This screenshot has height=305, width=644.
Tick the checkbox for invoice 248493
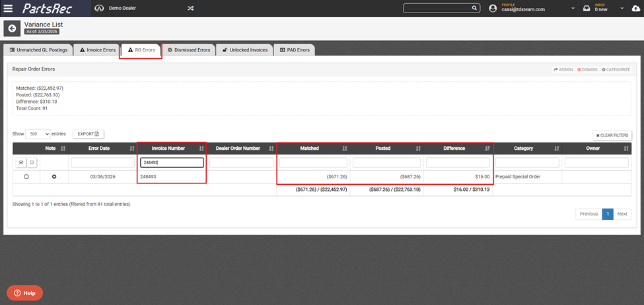pyautogui.click(x=26, y=176)
